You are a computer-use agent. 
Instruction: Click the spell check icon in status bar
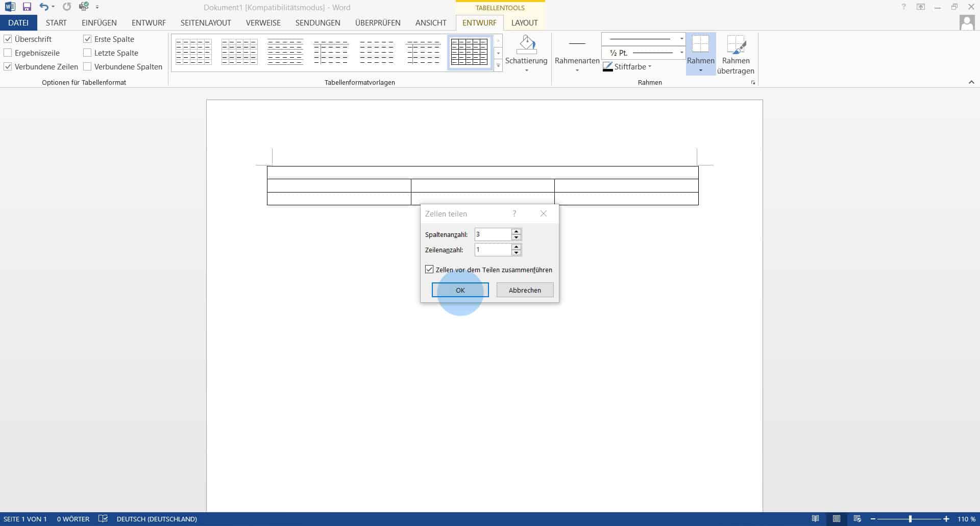[103, 519]
